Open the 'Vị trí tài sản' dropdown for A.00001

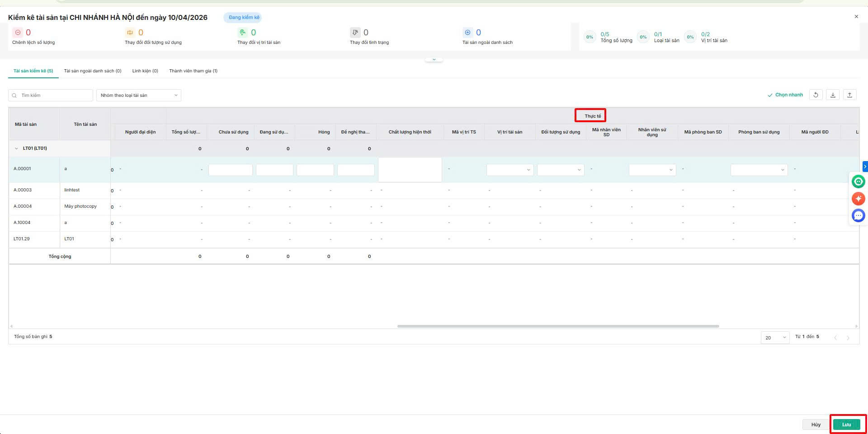[x=509, y=170]
